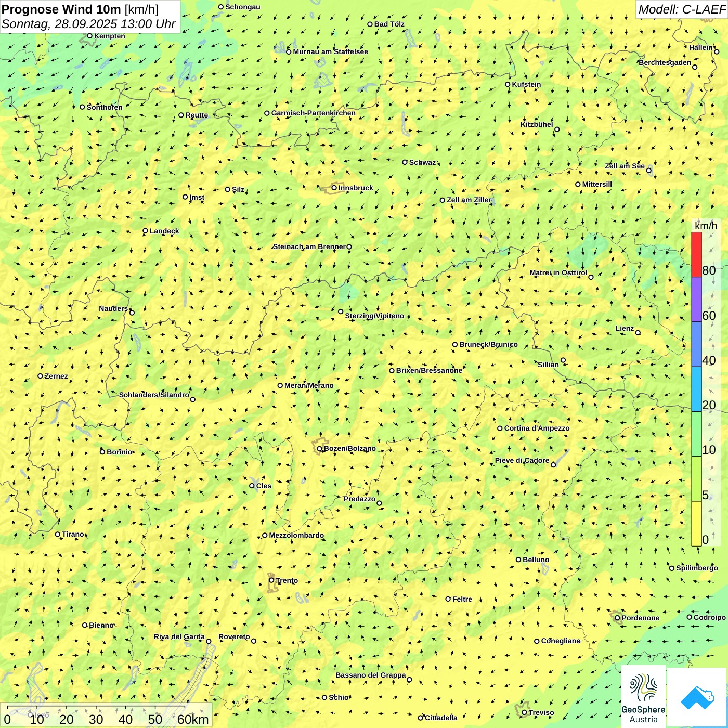Click the Sonthofen town label
Viewport: 728px width, 728px height.
(105, 107)
